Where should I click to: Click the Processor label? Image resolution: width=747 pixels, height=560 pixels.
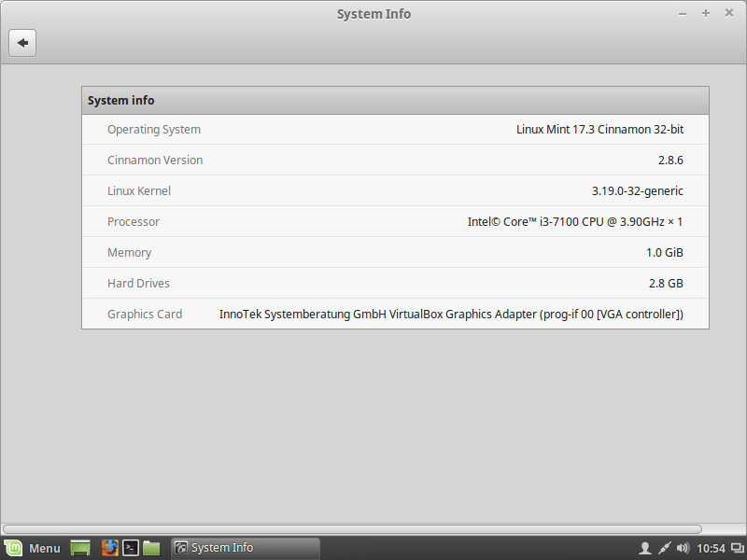click(x=134, y=222)
